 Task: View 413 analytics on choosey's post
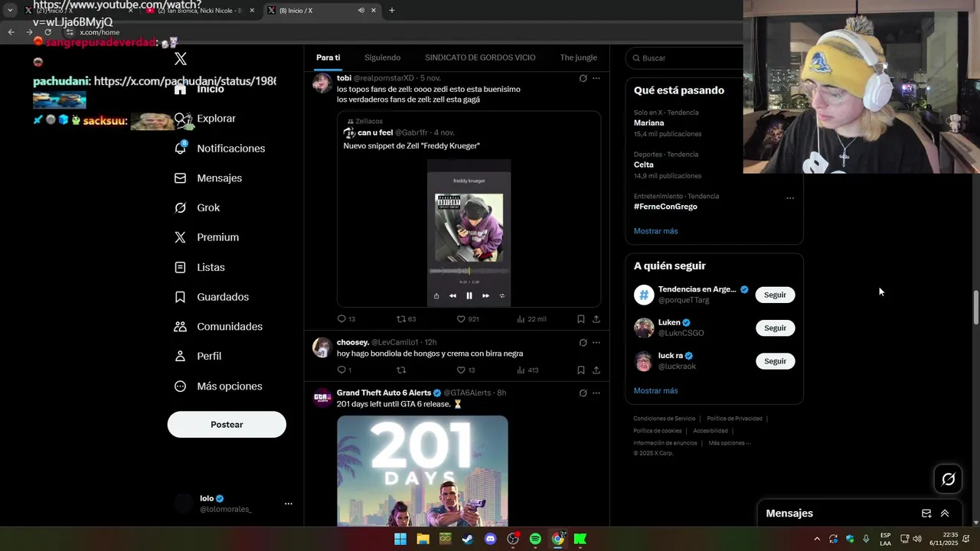click(x=528, y=370)
